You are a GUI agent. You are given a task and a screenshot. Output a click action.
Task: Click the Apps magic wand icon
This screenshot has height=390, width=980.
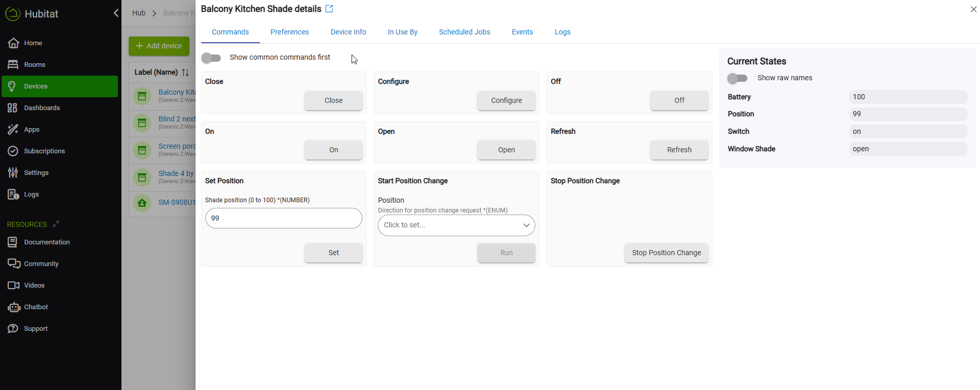coord(13,129)
